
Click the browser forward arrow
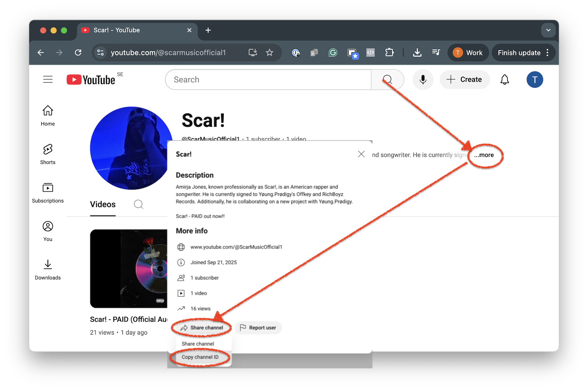point(59,53)
